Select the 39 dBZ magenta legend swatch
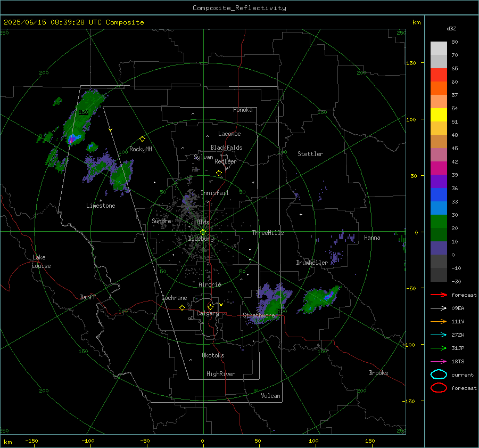 [439, 168]
